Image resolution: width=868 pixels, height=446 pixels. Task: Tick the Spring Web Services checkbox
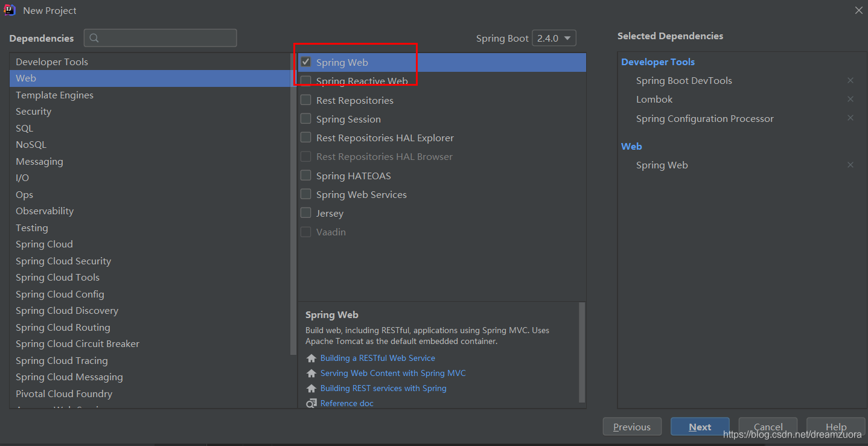pyautogui.click(x=306, y=194)
